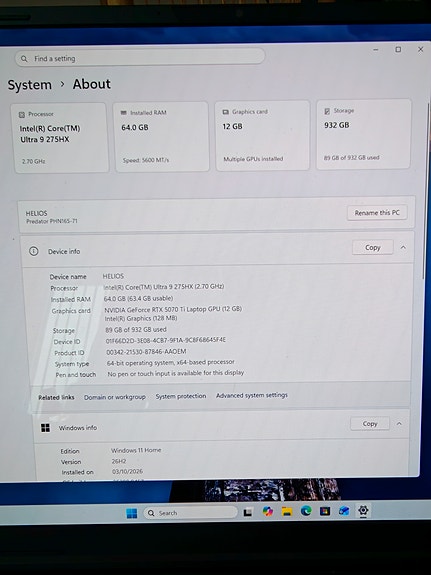Click No pen or touch input text
This screenshot has height=575, width=431.
point(176,373)
